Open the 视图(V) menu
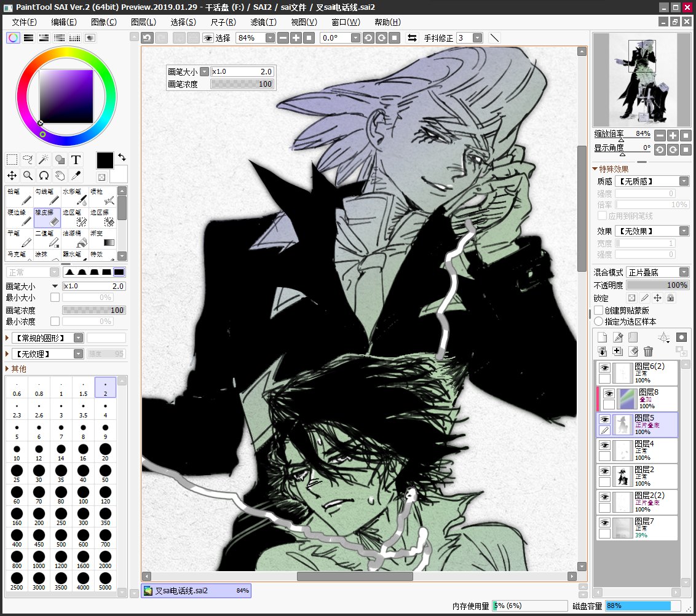This screenshot has width=696, height=616. click(304, 22)
